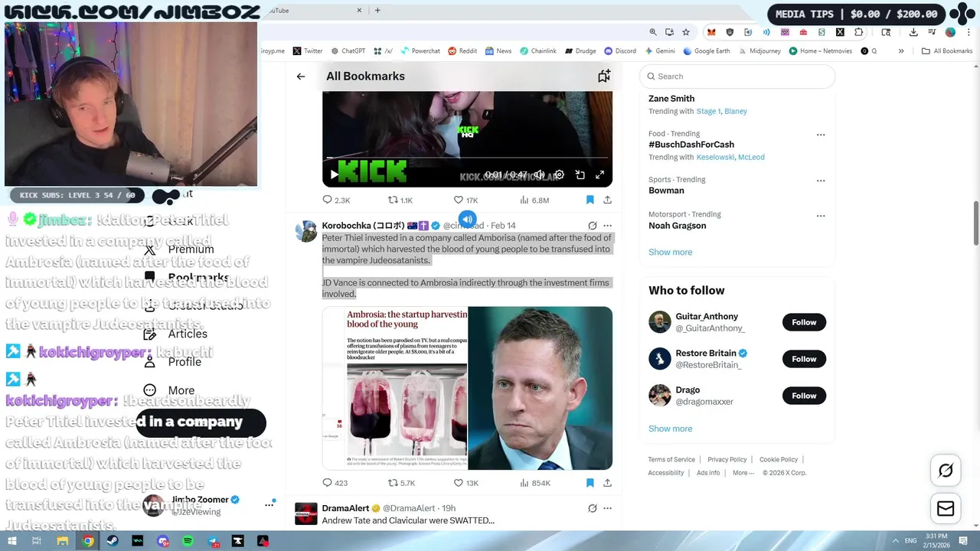The width and height of the screenshot is (980, 551).
Task: Open the more menu on Korobochka's post
Action: [x=607, y=226]
